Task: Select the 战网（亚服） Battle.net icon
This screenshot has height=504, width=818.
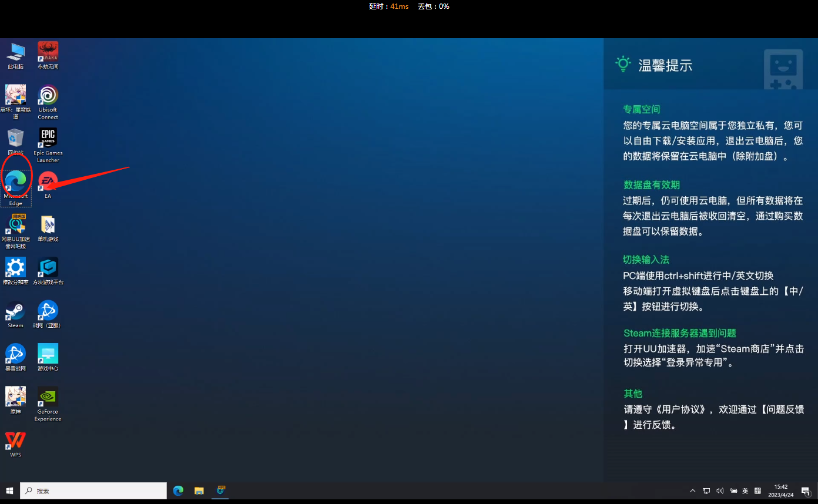Action: coord(48,311)
